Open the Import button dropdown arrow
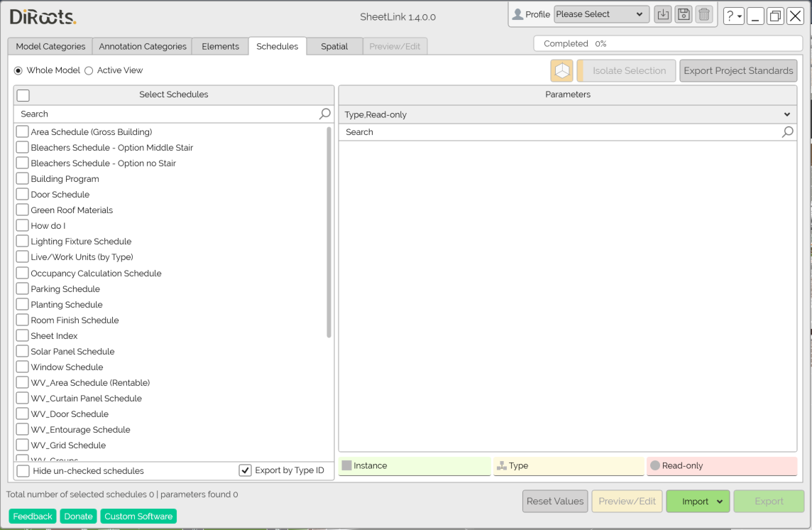Viewport: 812px width, 530px height. point(720,502)
